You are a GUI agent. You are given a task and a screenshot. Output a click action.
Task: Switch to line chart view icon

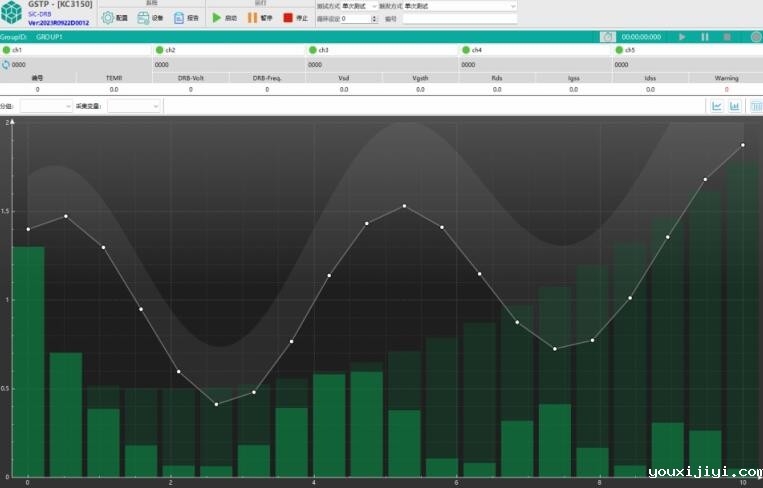[717, 106]
